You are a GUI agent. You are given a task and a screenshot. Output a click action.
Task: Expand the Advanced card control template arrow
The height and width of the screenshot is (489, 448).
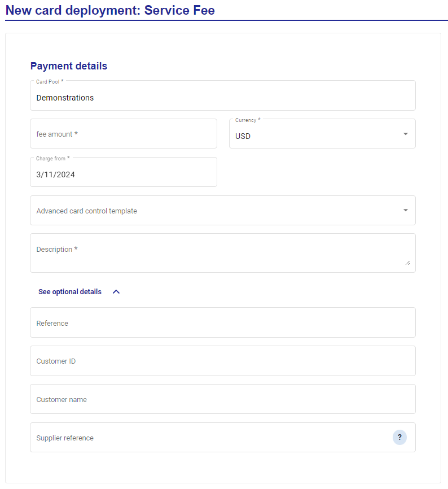(405, 210)
